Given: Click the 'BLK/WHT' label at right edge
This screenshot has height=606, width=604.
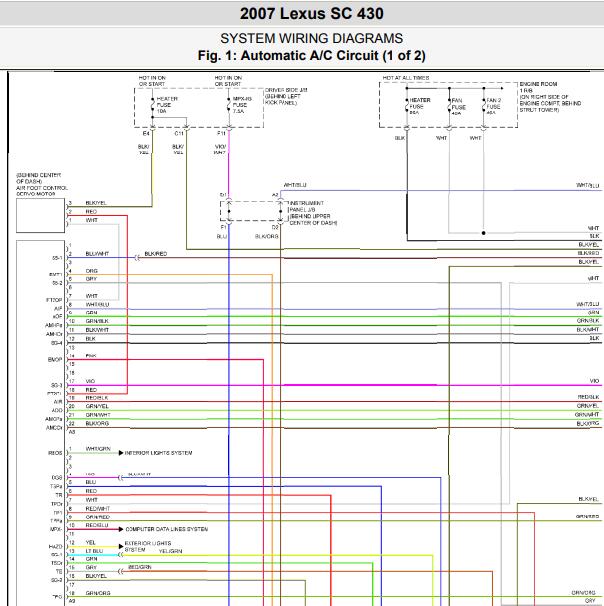Looking at the screenshot, I should (x=587, y=329).
